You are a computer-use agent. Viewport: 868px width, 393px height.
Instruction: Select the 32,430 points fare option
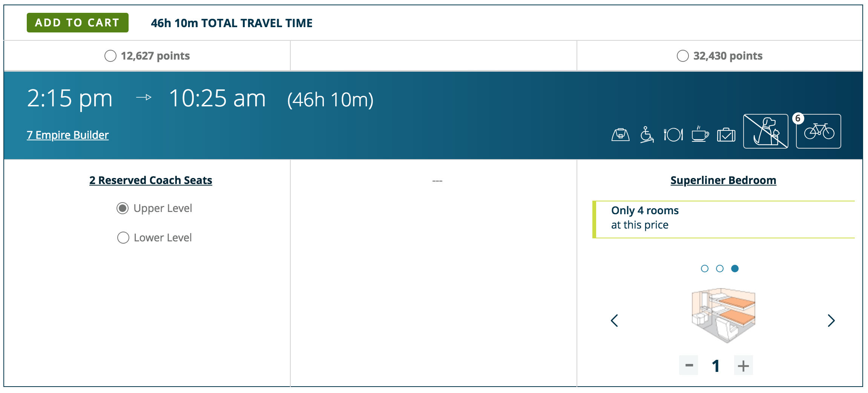682,56
